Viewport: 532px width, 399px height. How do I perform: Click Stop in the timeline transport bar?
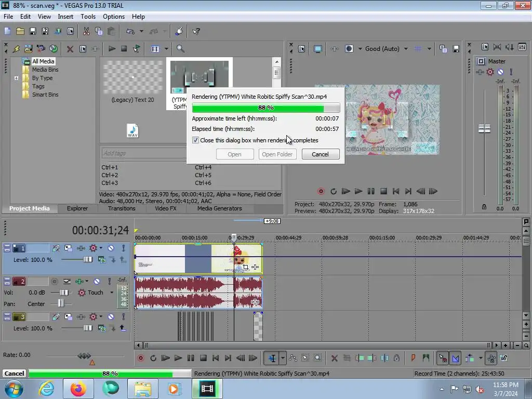[203, 358]
